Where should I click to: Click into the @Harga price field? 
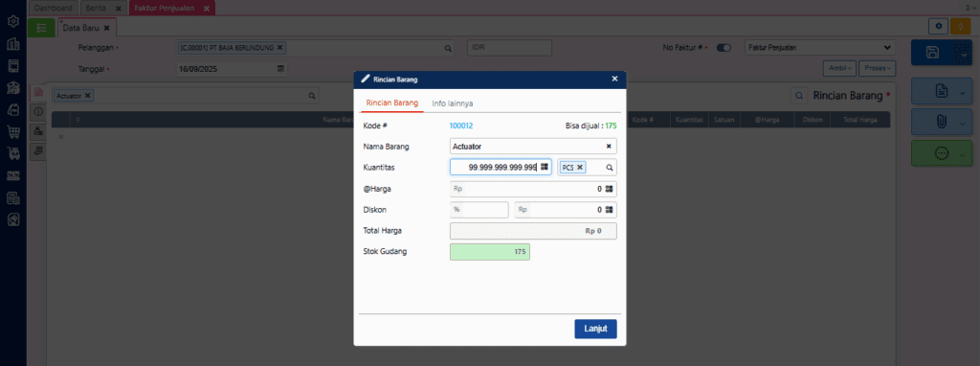[x=533, y=189]
